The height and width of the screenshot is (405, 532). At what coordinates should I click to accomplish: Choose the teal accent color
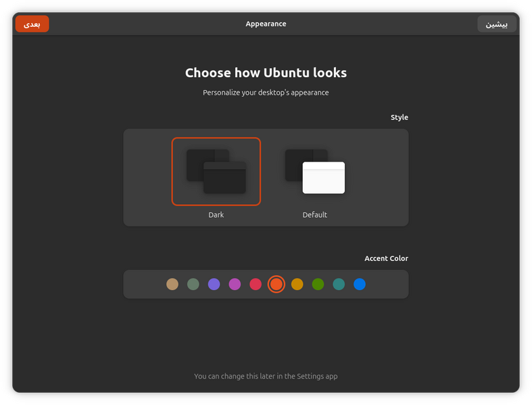[339, 284]
